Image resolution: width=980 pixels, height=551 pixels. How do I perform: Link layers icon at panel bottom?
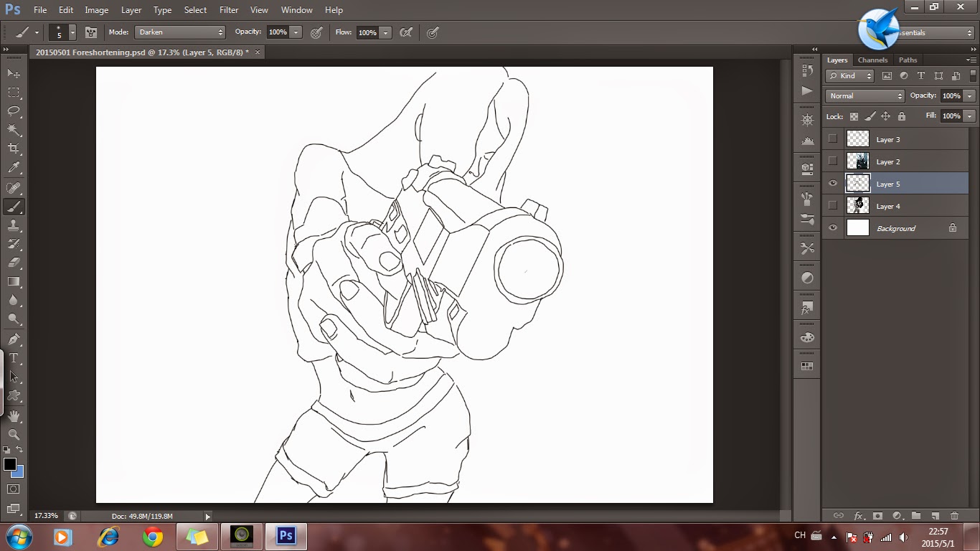coord(838,515)
